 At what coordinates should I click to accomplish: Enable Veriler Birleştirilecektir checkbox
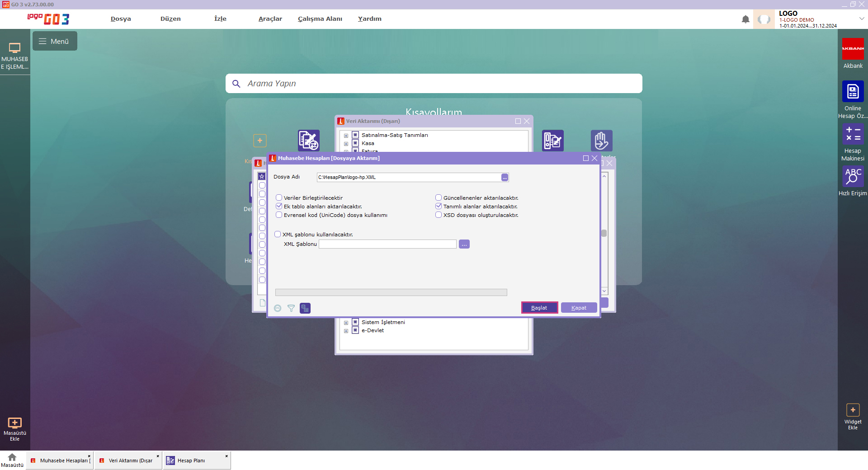point(279,197)
